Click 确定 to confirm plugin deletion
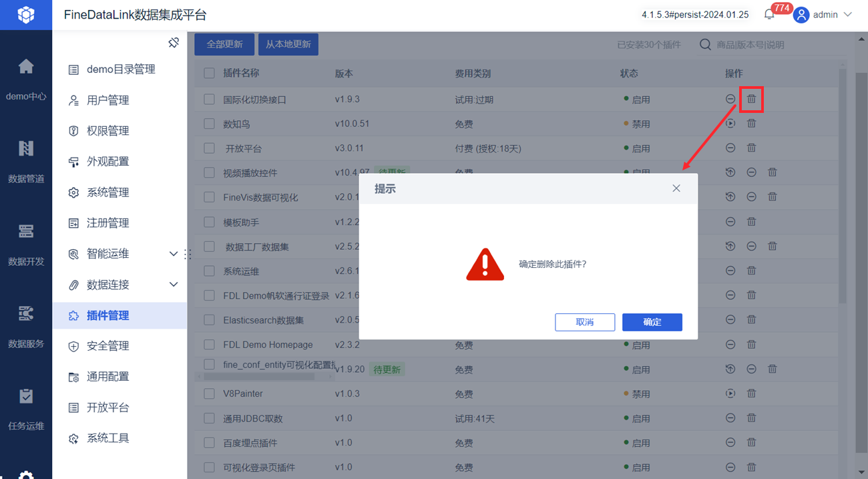868x479 pixels. tap(652, 322)
